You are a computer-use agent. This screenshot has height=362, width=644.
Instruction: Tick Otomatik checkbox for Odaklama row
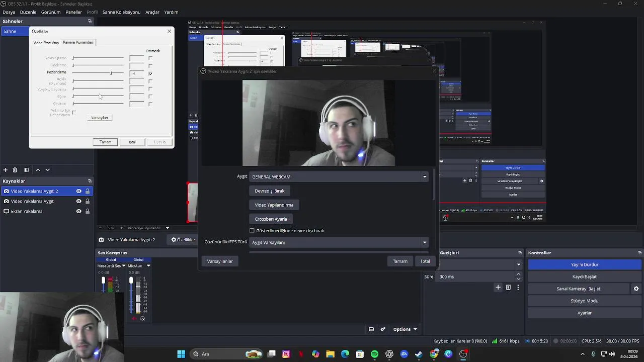(x=150, y=66)
